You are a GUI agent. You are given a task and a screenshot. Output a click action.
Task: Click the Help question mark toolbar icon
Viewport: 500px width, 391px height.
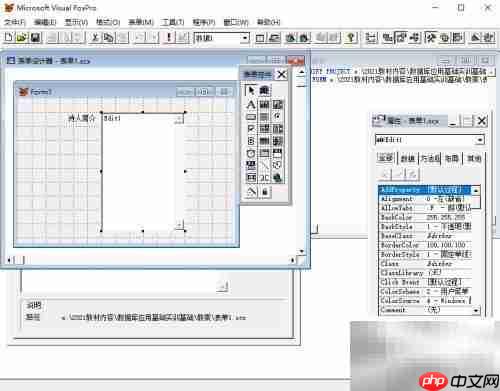click(351, 38)
